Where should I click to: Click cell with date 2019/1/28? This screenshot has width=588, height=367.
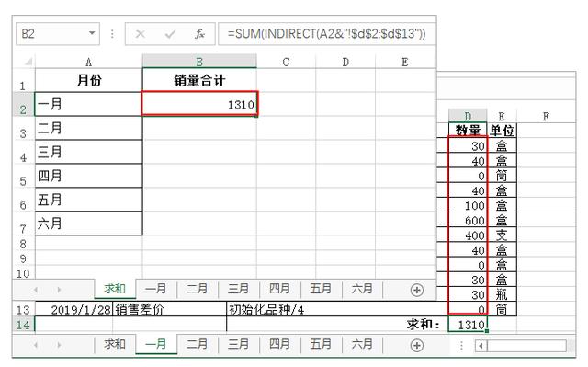73,310
